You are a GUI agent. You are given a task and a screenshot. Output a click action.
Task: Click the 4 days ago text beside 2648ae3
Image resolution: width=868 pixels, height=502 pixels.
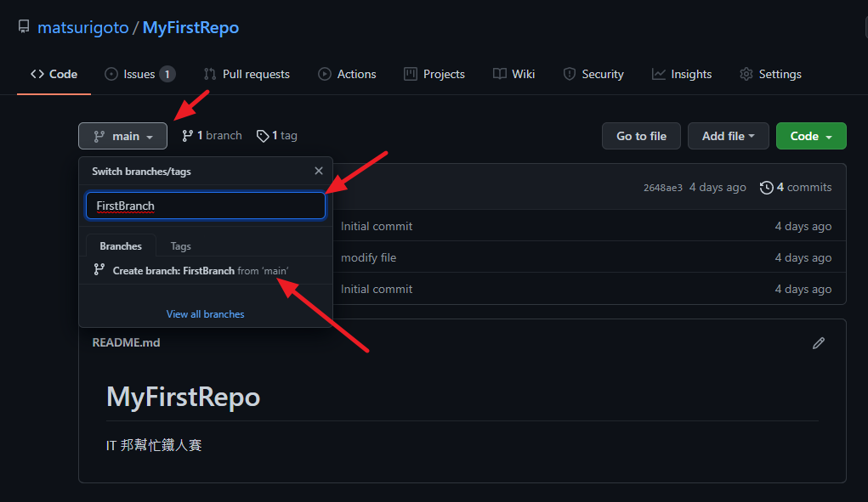718,188
